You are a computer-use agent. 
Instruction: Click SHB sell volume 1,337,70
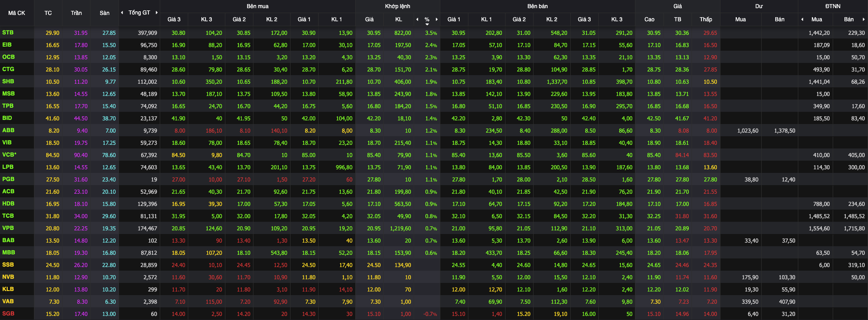557,82
